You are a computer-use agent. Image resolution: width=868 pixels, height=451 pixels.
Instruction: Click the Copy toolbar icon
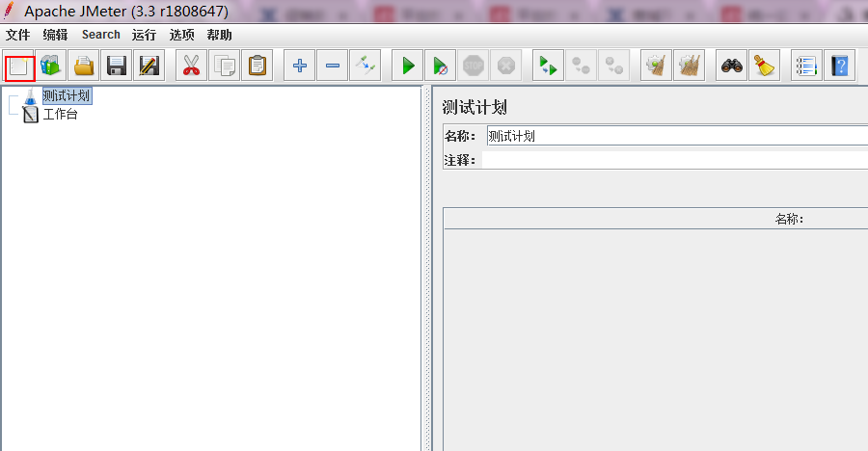[224, 66]
